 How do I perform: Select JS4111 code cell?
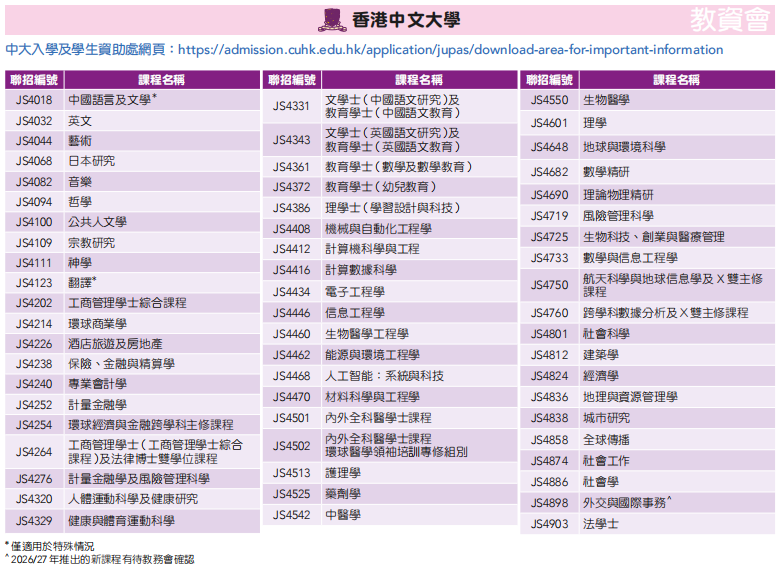(34, 263)
